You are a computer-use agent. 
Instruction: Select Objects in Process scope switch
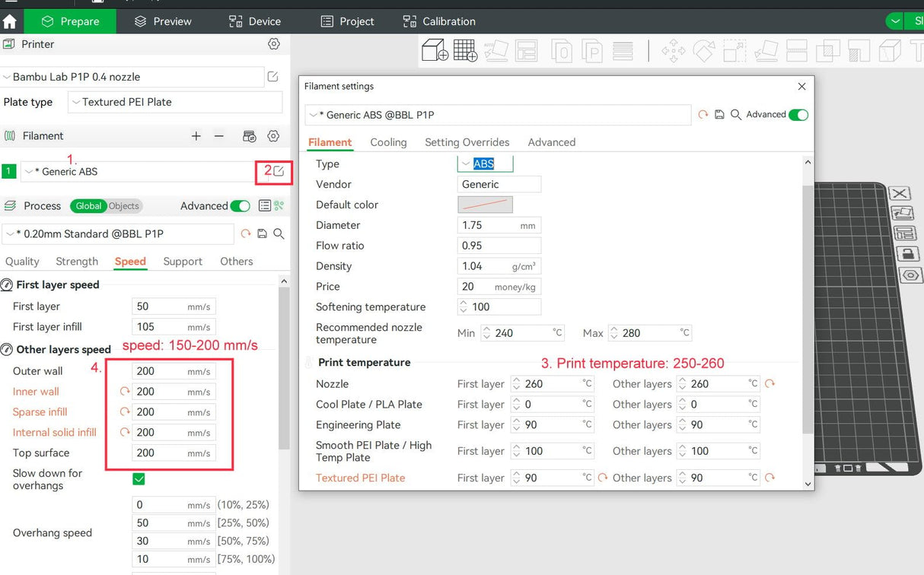point(124,206)
